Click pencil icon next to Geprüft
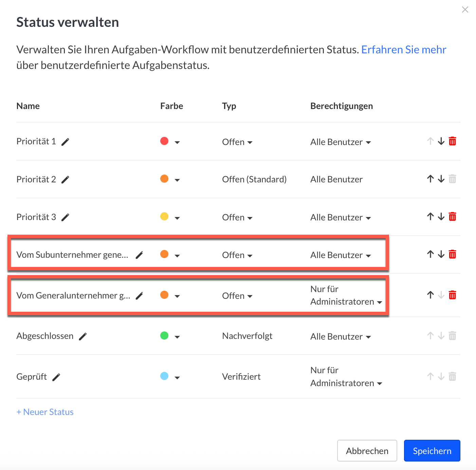Screen dimensions: 476x470 (x=56, y=377)
